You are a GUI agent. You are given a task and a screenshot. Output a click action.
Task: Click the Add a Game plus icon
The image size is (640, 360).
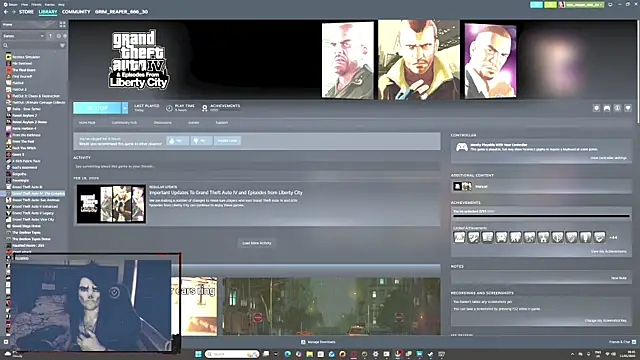[6, 342]
